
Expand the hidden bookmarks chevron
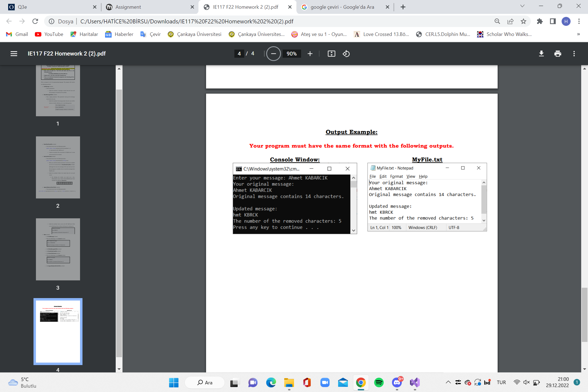click(x=578, y=34)
